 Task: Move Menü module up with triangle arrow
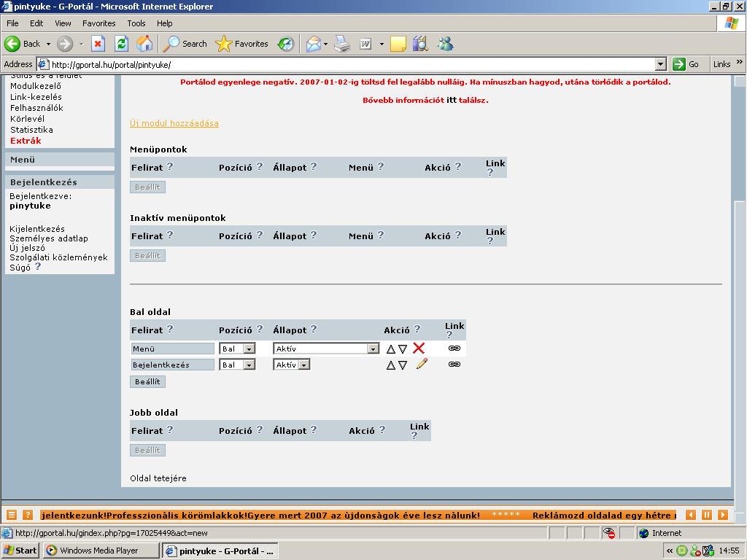tap(391, 349)
